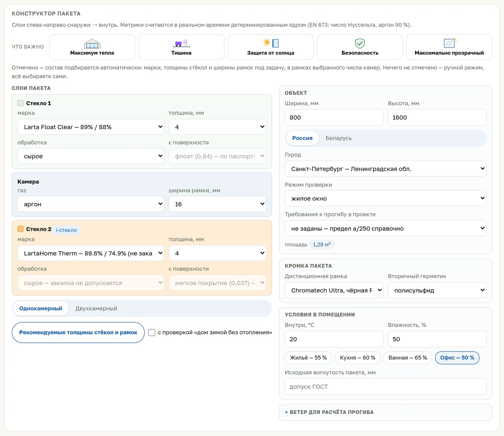The height and width of the screenshot is (436, 504).
Task: Choose the Жильё – 55 % preset
Action: (x=309, y=358)
